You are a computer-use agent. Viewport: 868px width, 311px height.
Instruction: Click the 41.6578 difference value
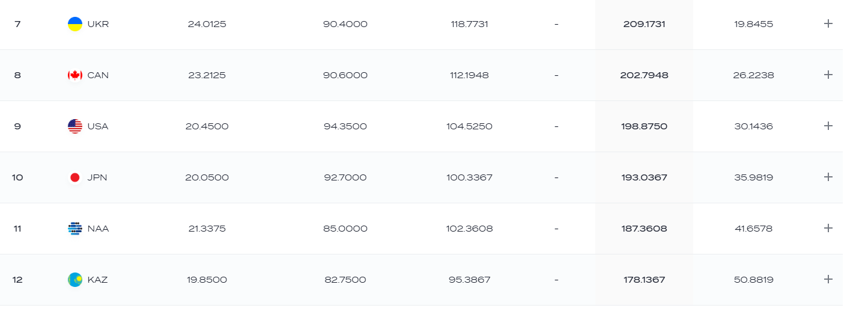coord(753,229)
